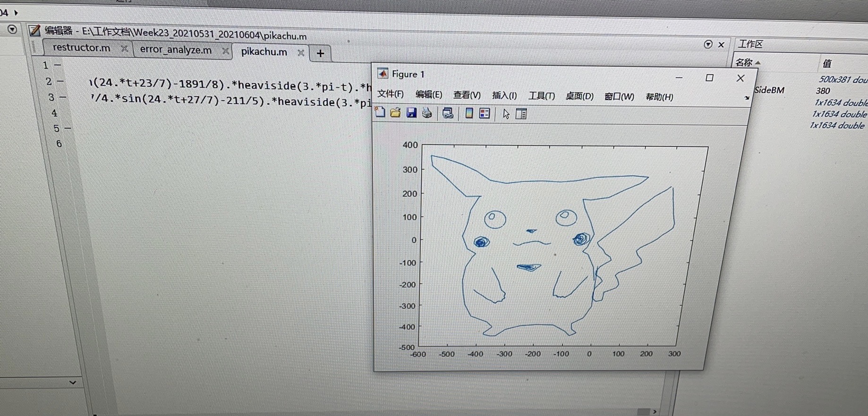This screenshot has width=868, height=416.
Task: Open the 工具(T) menu in Figure 1
Action: coord(541,96)
